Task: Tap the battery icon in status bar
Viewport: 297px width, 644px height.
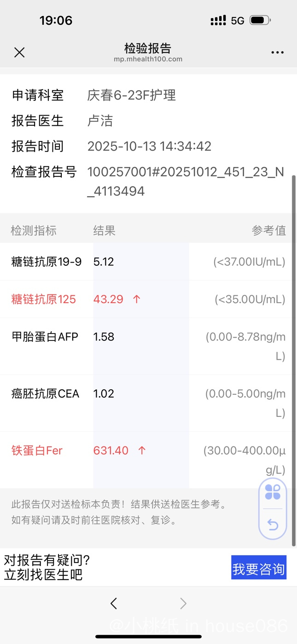Action: click(x=260, y=20)
